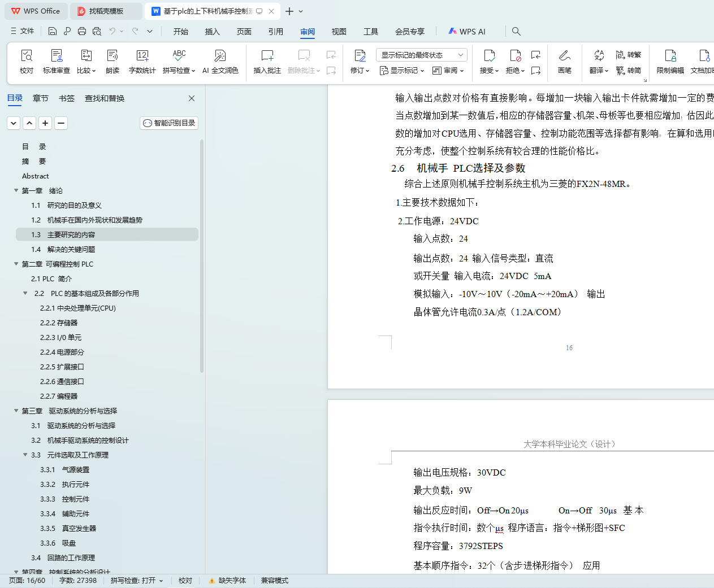This screenshot has height=588, width=714.
Task: Switch to 找稻壳模板 window tab
Action: pos(106,11)
